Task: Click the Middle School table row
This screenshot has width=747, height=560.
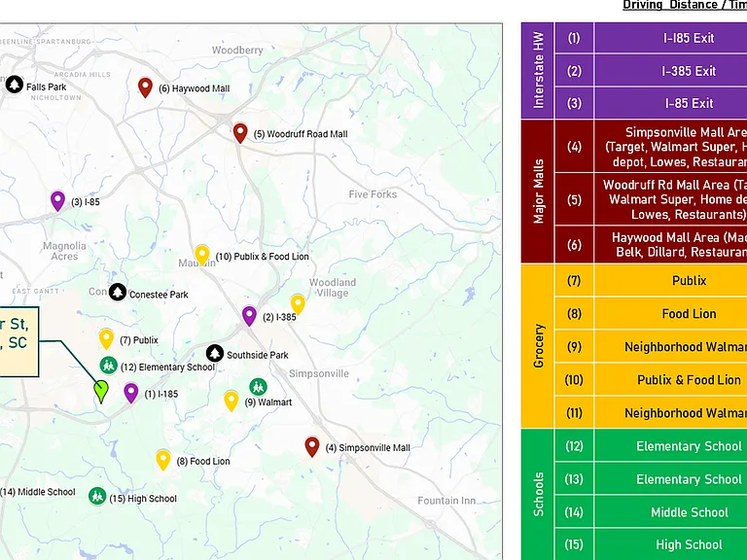Action: pyautogui.click(x=652, y=512)
